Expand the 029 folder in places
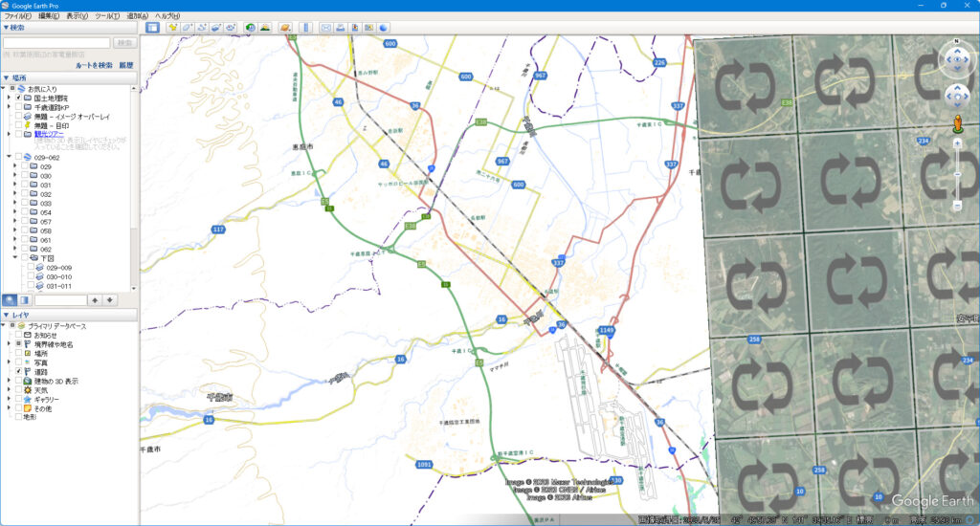Image resolution: width=980 pixels, height=526 pixels. point(16,166)
